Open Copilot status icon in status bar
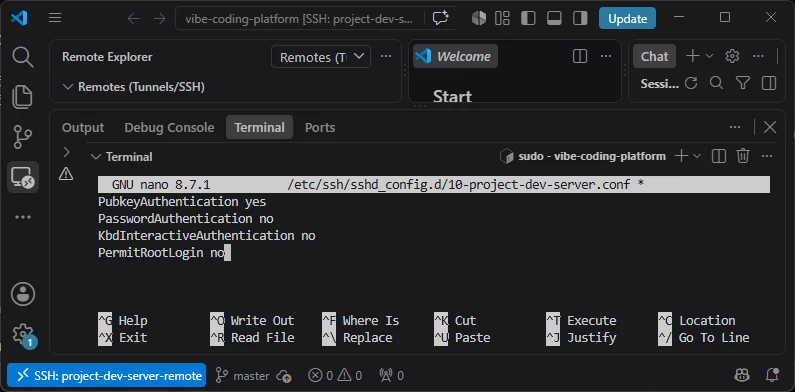This screenshot has width=795, height=392. pyautogui.click(x=742, y=376)
